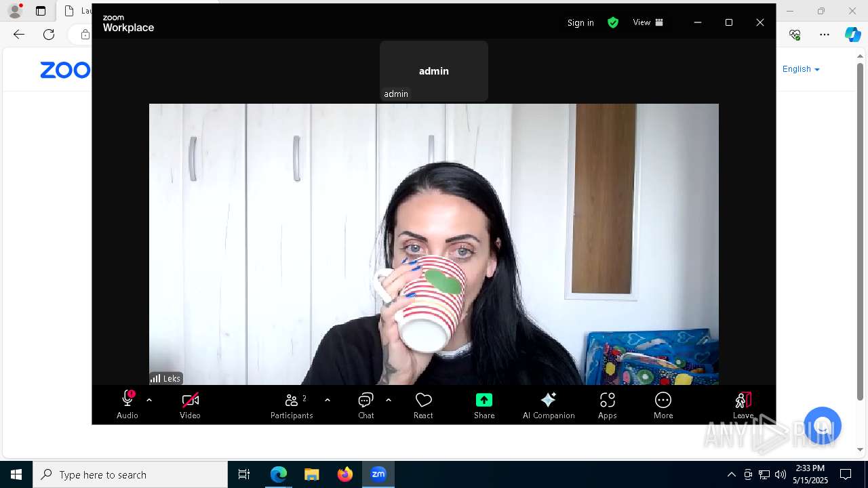868x488 pixels.
Task: Click the green Share screen button
Action: [x=484, y=399]
